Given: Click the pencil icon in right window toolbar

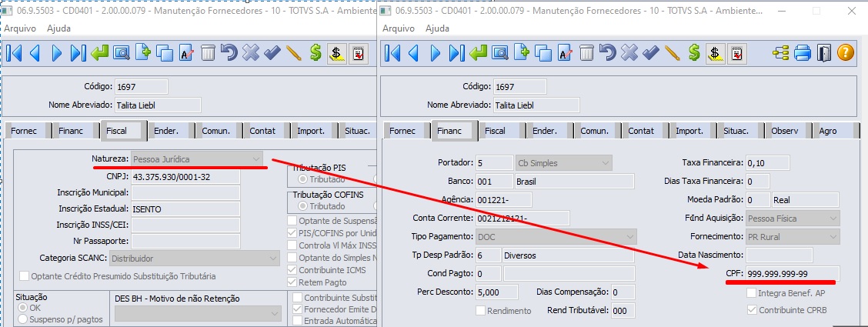Looking at the screenshot, I should (672, 53).
